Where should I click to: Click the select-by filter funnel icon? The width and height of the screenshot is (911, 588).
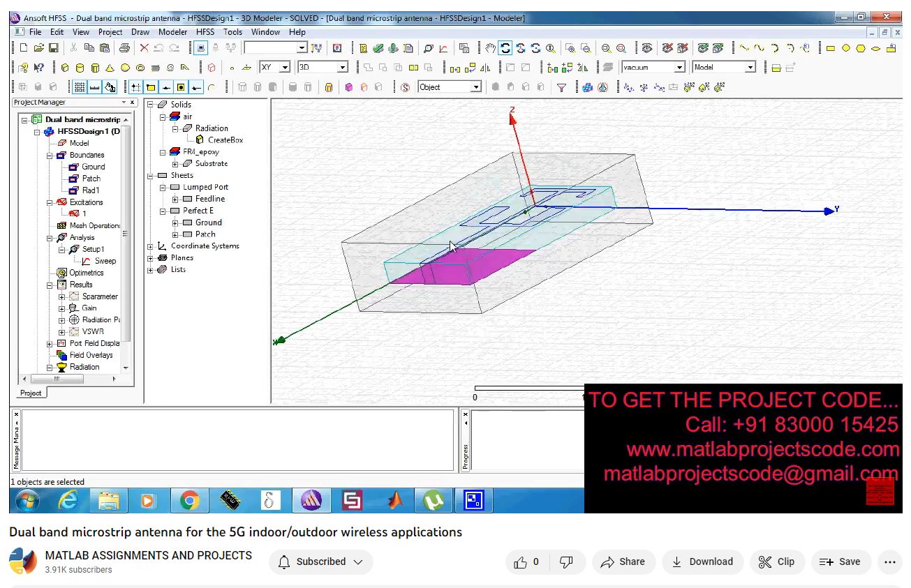coord(562,87)
